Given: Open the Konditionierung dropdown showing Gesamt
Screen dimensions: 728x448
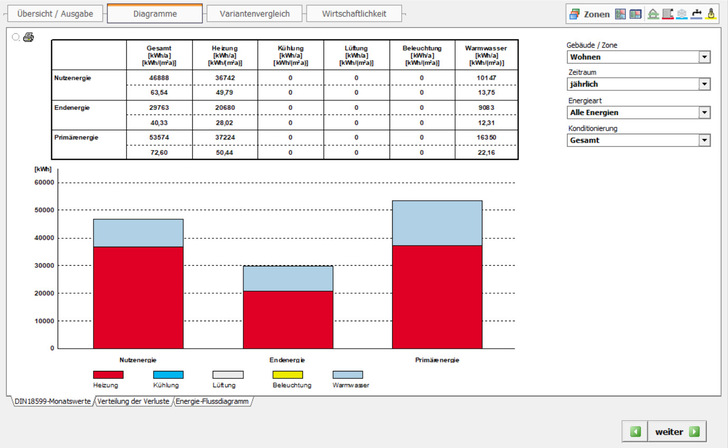Looking at the screenshot, I should click(638, 140).
